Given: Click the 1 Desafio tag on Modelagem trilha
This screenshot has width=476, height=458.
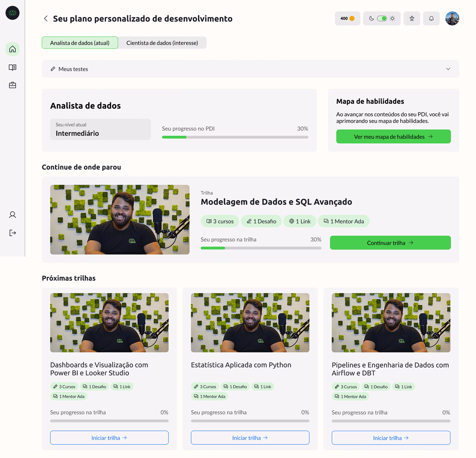Looking at the screenshot, I should coord(261,221).
